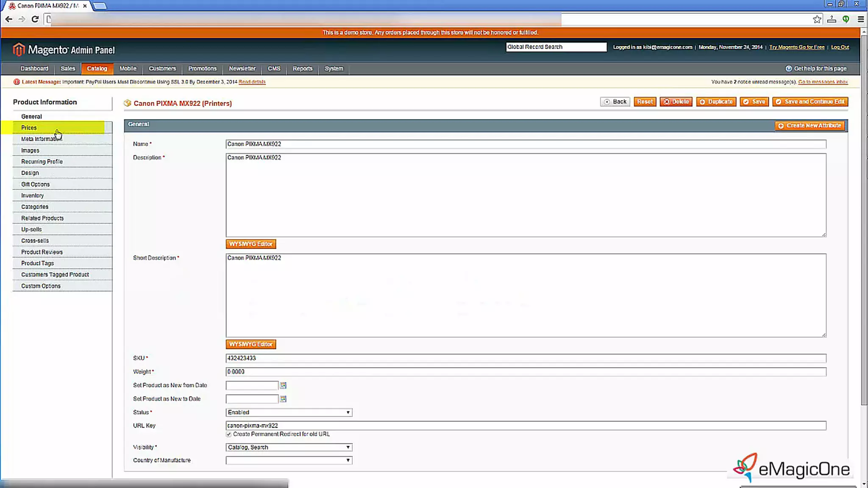The image size is (868, 488).
Task: Click the browser bookmark star icon
Action: pos(817,19)
